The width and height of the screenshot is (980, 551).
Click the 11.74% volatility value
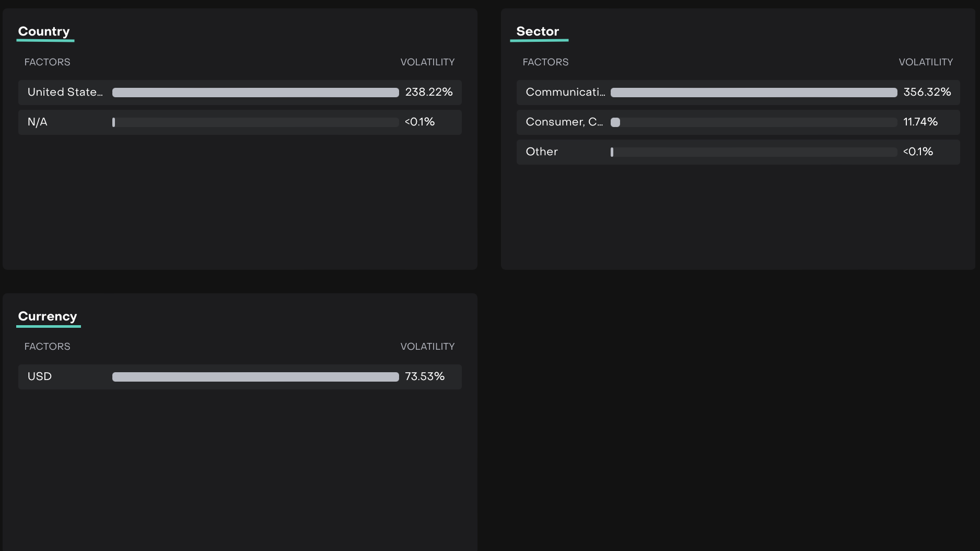920,122
